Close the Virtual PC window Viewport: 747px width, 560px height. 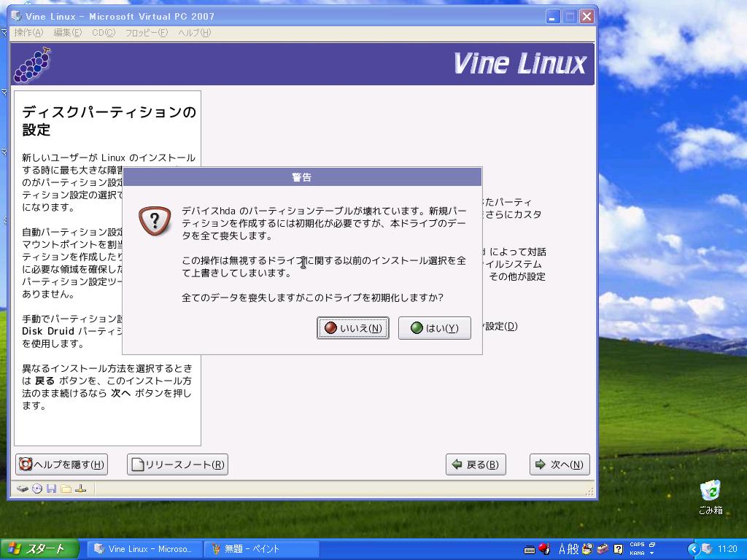587,17
